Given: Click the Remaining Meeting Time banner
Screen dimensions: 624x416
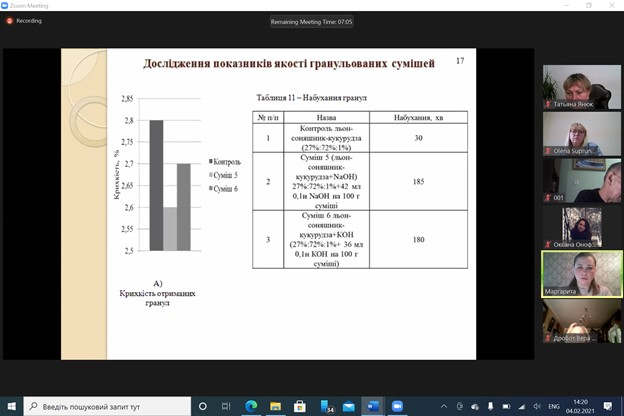Looking at the screenshot, I should (311, 21).
